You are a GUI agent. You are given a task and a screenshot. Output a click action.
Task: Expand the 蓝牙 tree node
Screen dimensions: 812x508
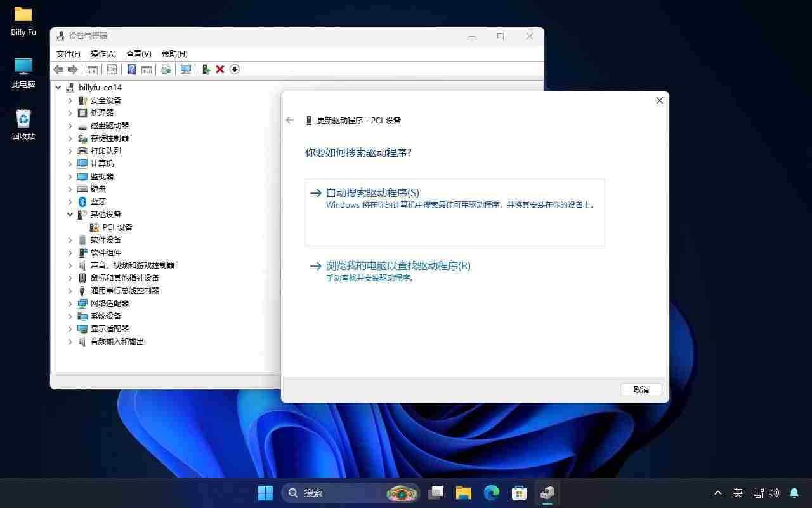[x=70, y=201]
